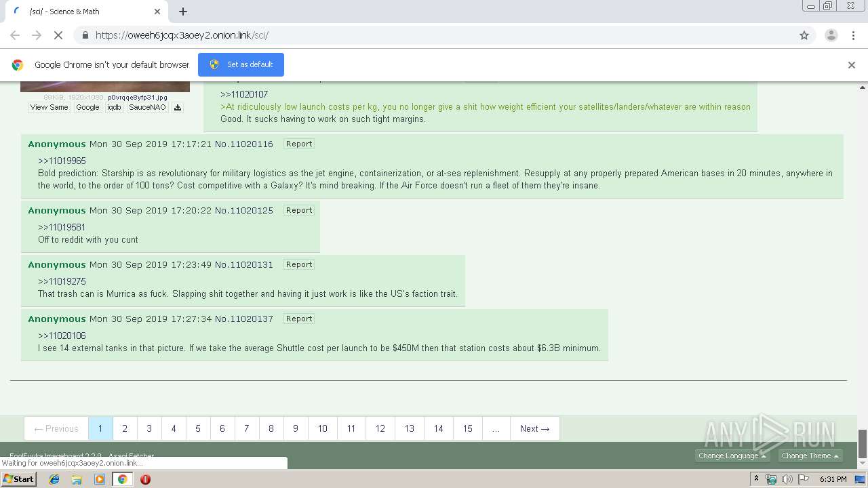Go to pagination page 4
Viewport: 868px width, 488px height.
click(174, 428)
